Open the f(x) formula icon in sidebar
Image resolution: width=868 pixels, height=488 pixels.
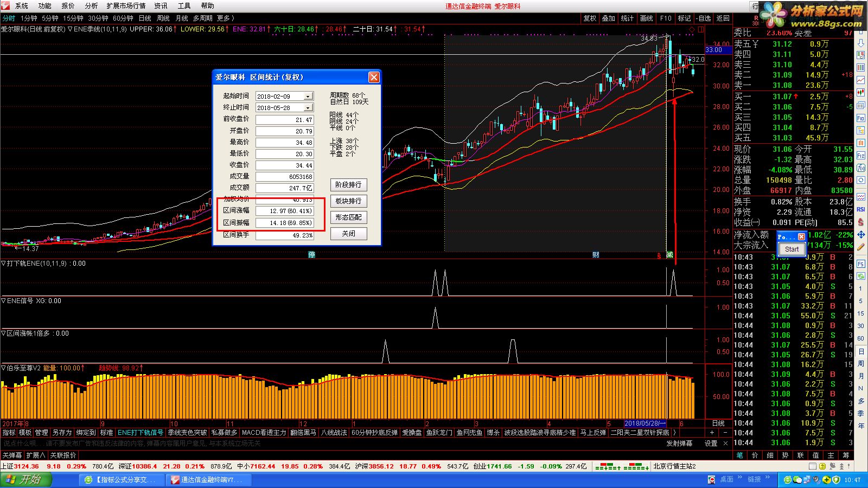(861, 168)
